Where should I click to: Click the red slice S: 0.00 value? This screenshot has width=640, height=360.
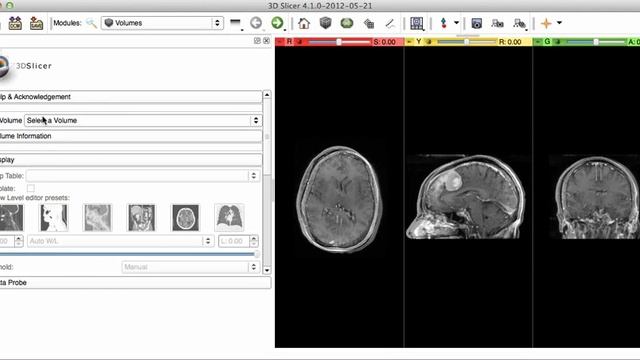(x=384, y=42)
